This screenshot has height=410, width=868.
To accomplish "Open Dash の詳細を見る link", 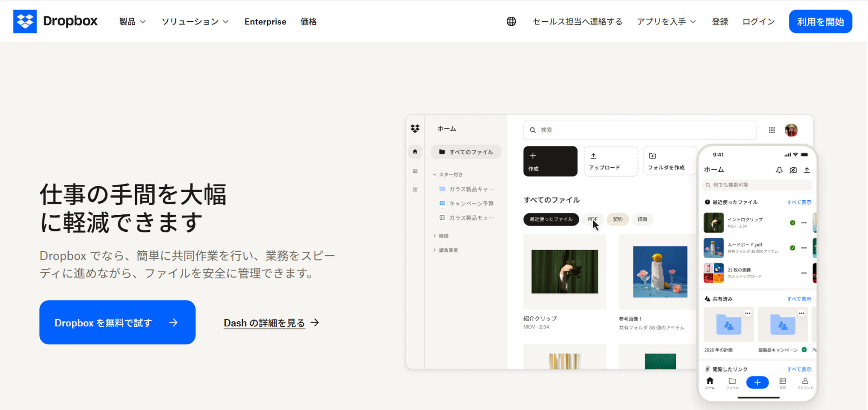I will [272, 323].
